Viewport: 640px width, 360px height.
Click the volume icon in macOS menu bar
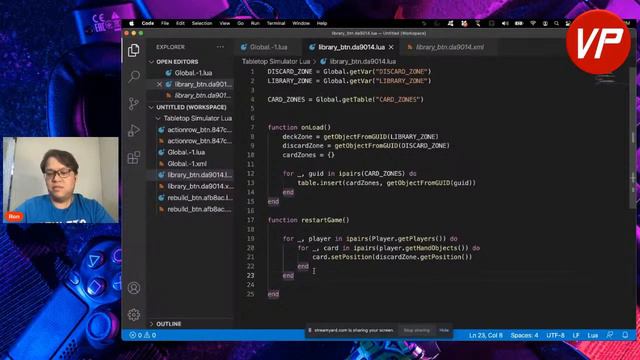coord(505,24)
